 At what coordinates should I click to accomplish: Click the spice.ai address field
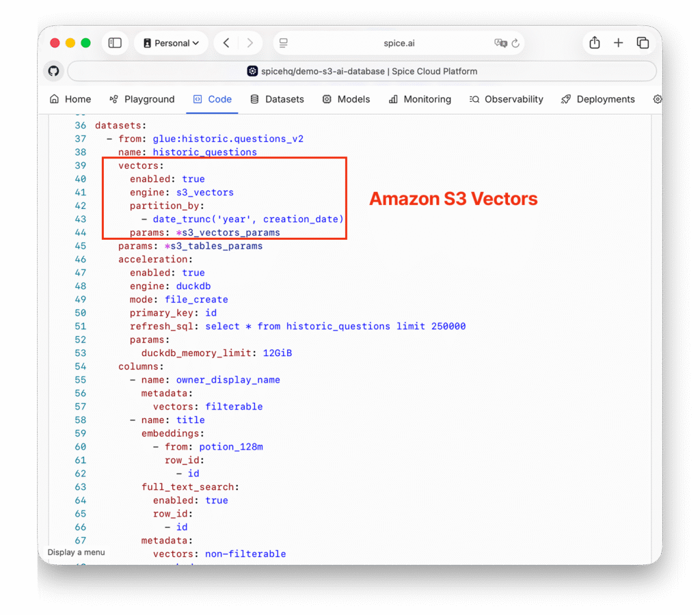pos(399,43)
